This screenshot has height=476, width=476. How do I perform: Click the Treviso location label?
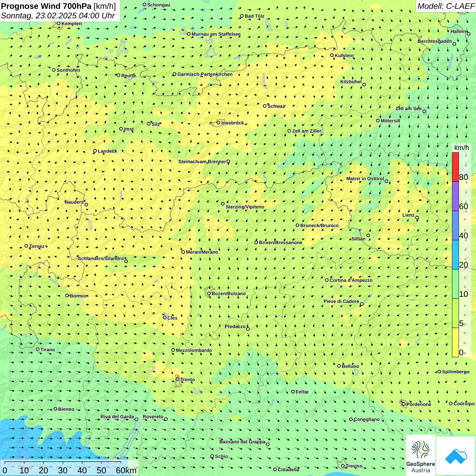[x=354, y=466]
